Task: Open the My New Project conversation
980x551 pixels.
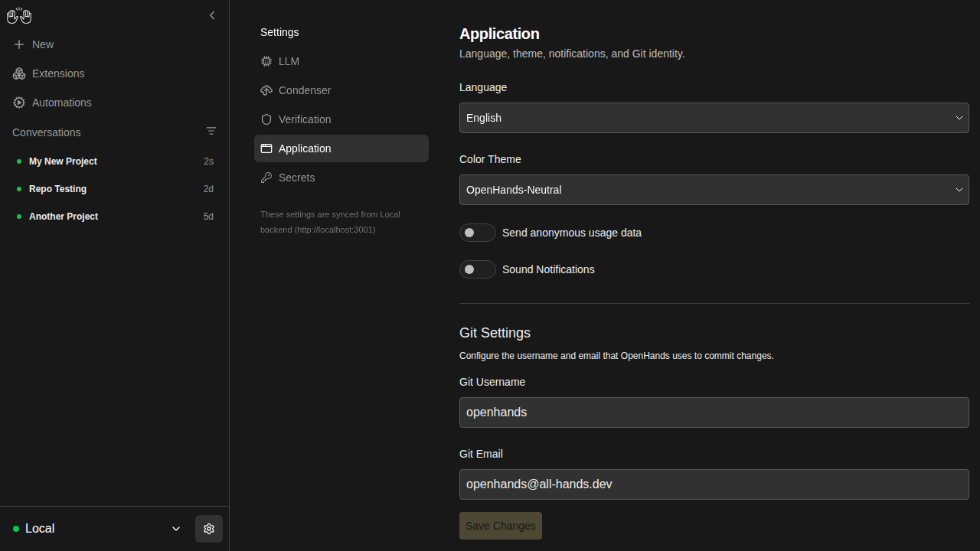Action: point(114,161)
